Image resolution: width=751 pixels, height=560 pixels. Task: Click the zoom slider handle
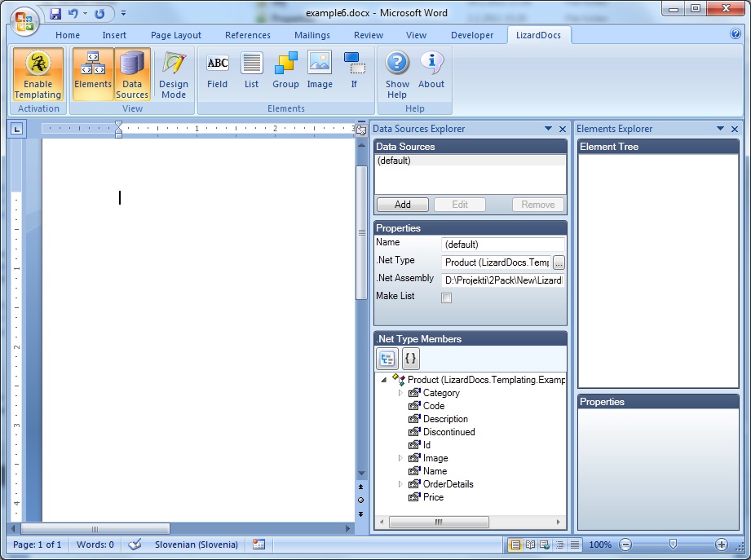[x=673, y=545]
